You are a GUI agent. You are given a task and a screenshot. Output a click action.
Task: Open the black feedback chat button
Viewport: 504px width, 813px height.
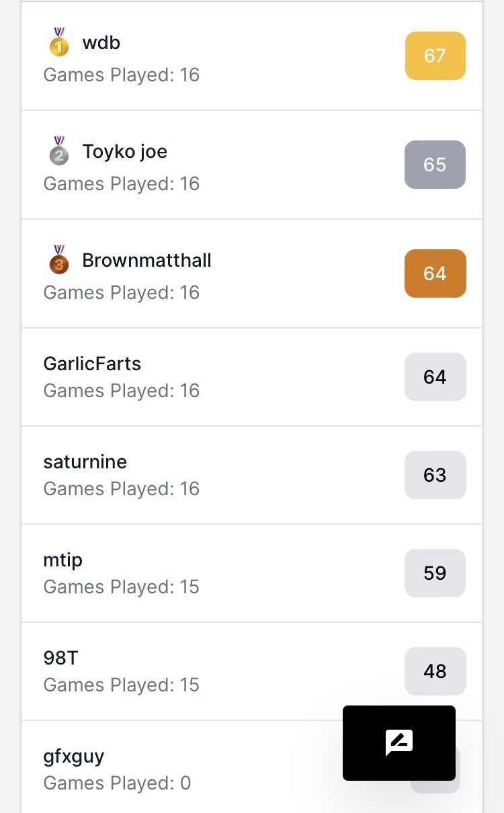pyautogui.click(x=399, y=743)
